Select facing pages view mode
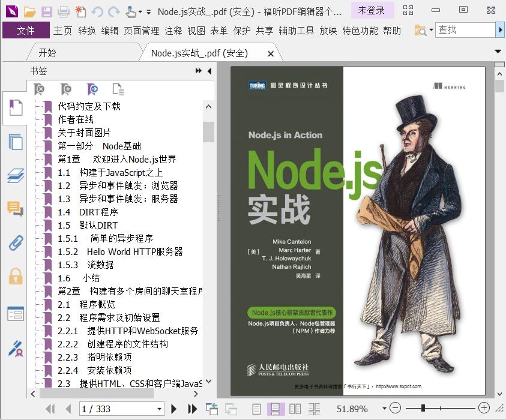The height and width of the screenshot is (420, 506). [x=295, y=409]
